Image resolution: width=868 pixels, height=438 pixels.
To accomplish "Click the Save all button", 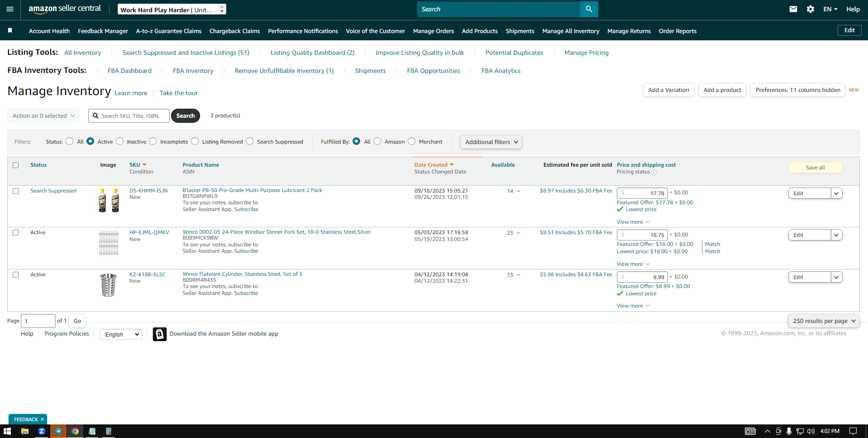I will (815, 168).
